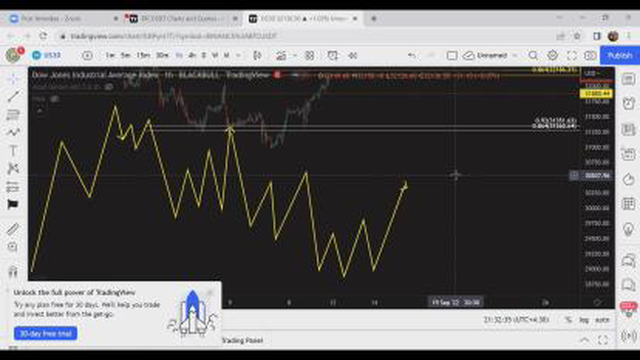640x360 pixels.
Task: Open indicator templates
Action: point(309,55)
